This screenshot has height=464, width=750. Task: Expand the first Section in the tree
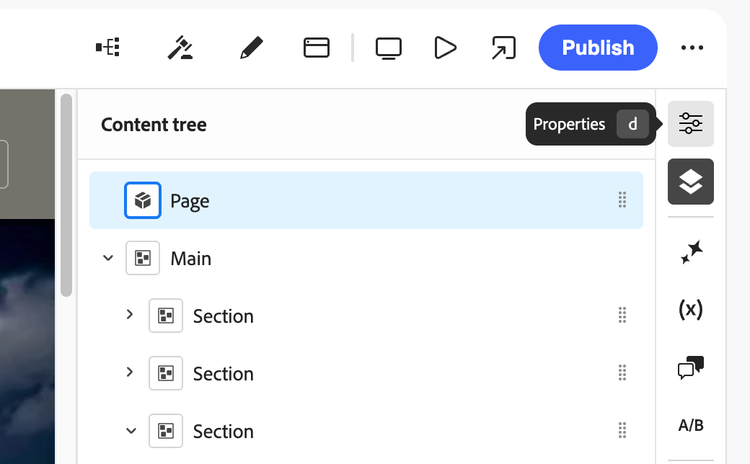point(130,315)
